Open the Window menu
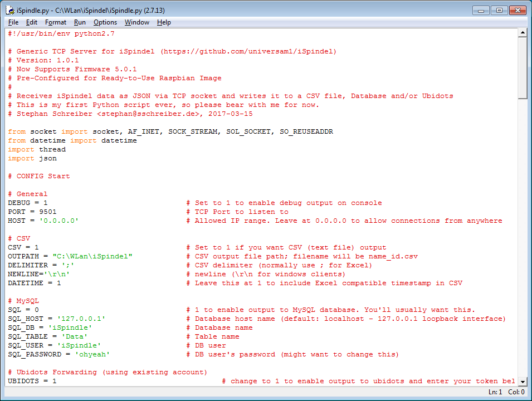532x401 pixels. click(x=136, y=22)
